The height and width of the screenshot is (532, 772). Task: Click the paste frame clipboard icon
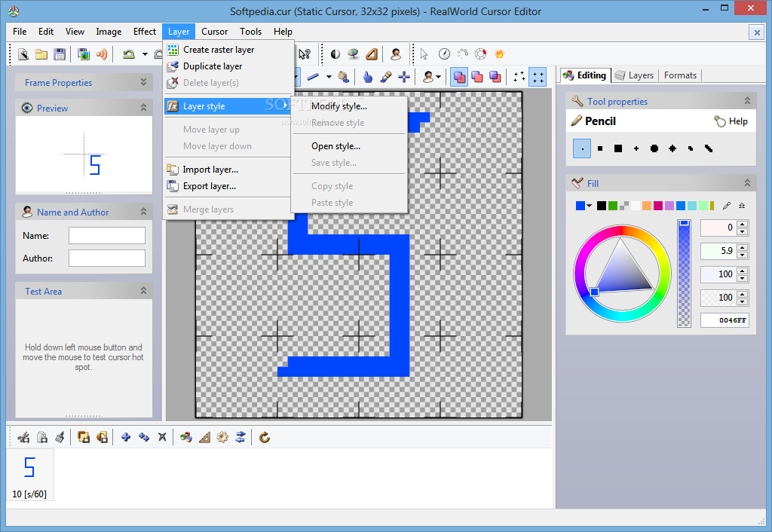(42, 437)
